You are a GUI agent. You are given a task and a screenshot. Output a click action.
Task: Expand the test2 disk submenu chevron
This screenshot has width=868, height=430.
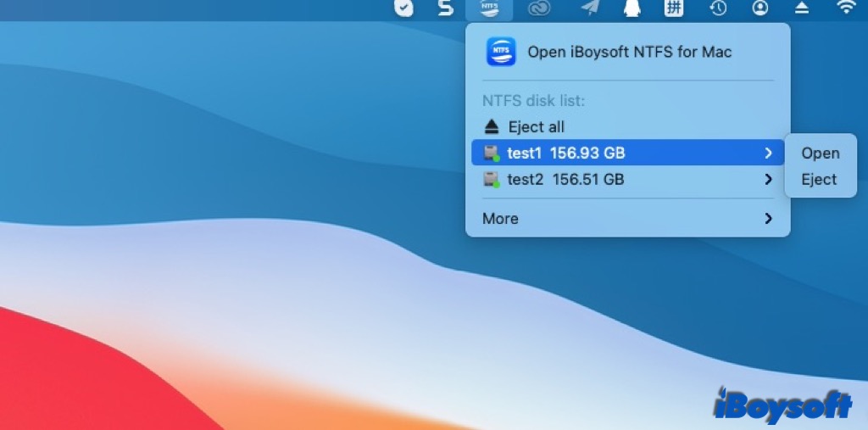768,180
